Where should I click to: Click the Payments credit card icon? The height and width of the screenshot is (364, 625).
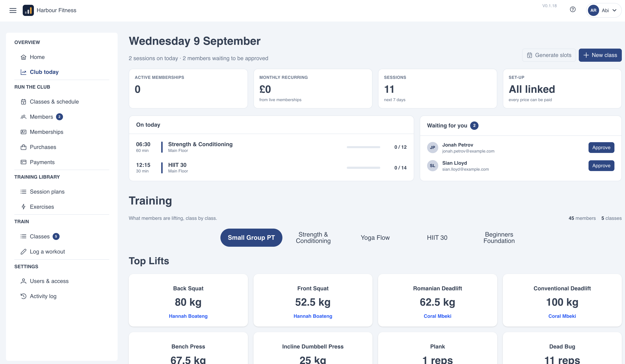coord(23,162)
